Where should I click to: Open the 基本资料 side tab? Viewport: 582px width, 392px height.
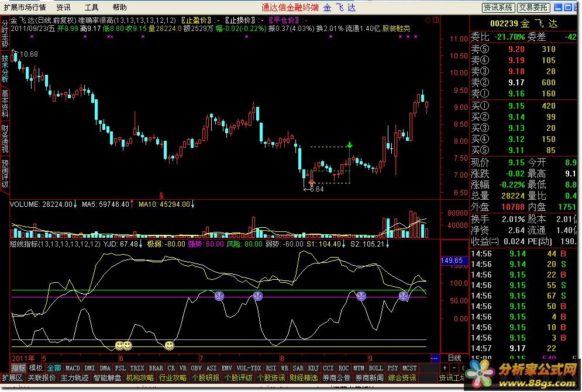click(x=5, y=104)
